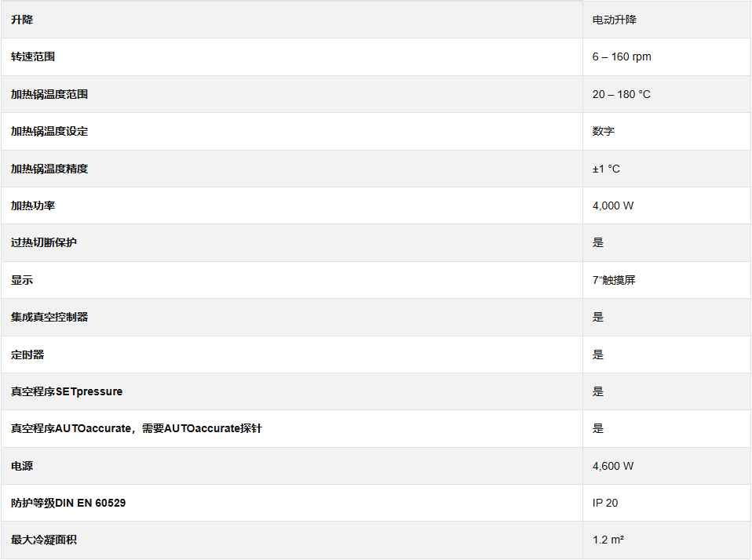Click the 7"触摸屏 display value
Viewport: 752px width, 560px height.
pyautogui.click(x=613, y=280)
